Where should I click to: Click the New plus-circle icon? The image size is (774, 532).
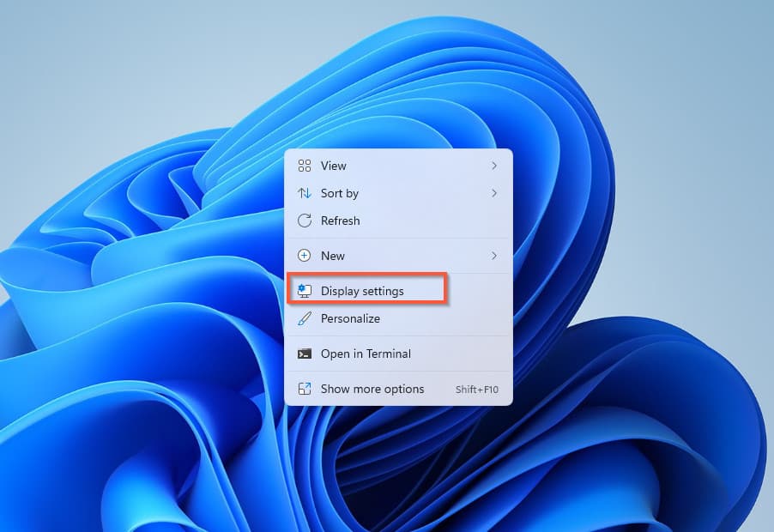(305, 256)
